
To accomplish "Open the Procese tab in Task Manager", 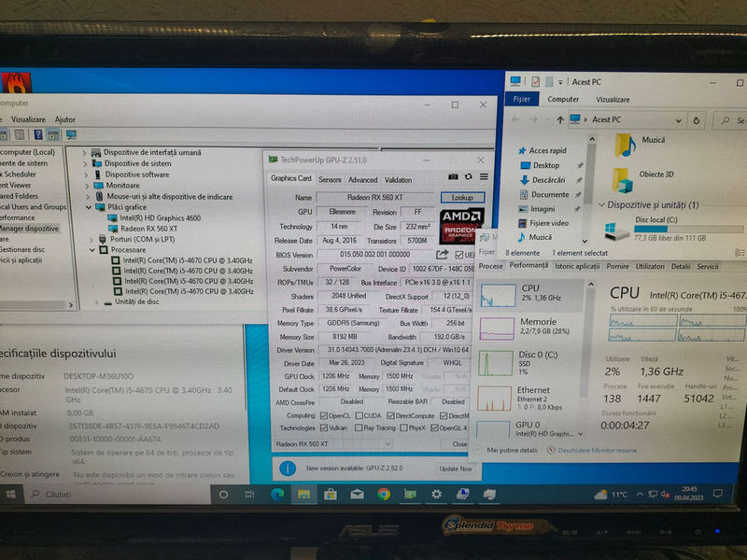I will click(490, 266).
